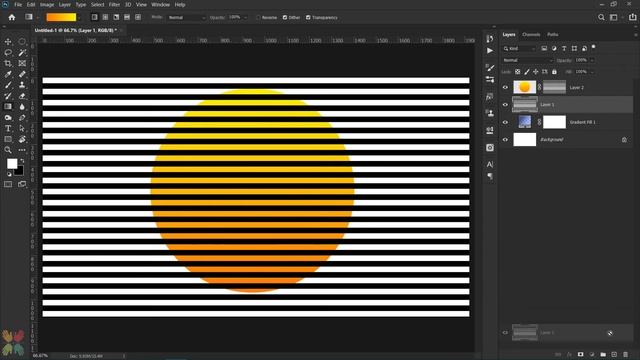Open the Filter menu

click(x=114, y=4)
